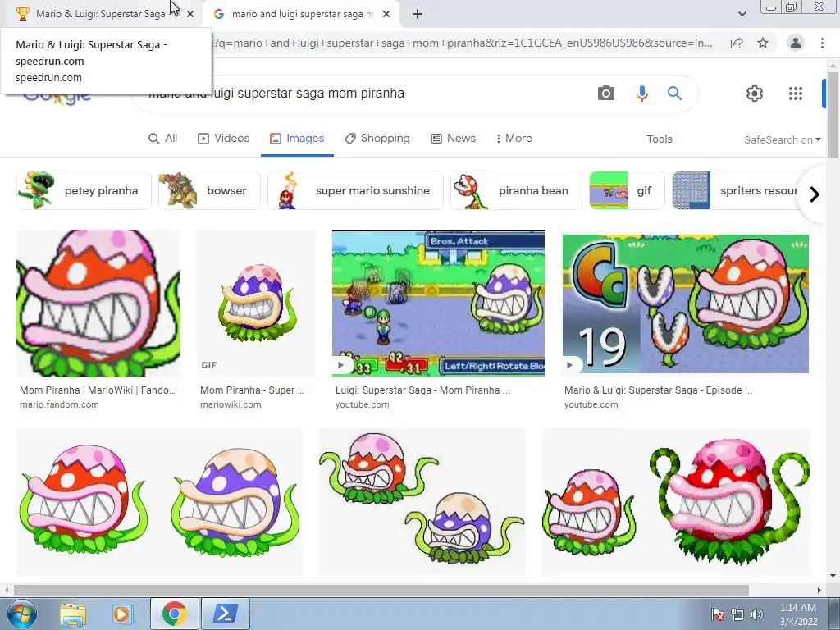The height and width of the screenshot is (630, 840).
Task: Open the Mom Piranha - Super... mariowiki link
Action: click(x=252, y=390)
